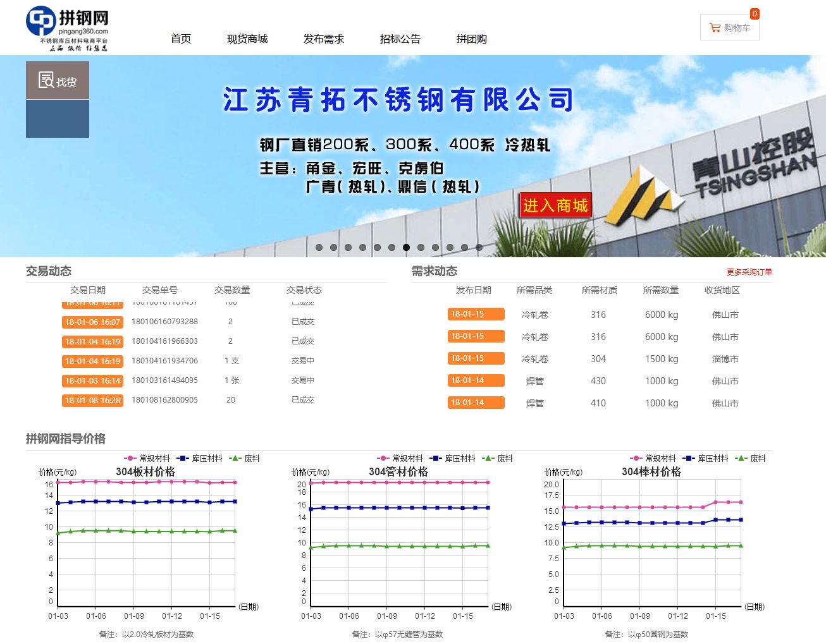Click the 304棒材价格 chart title

tap(651, 471)
